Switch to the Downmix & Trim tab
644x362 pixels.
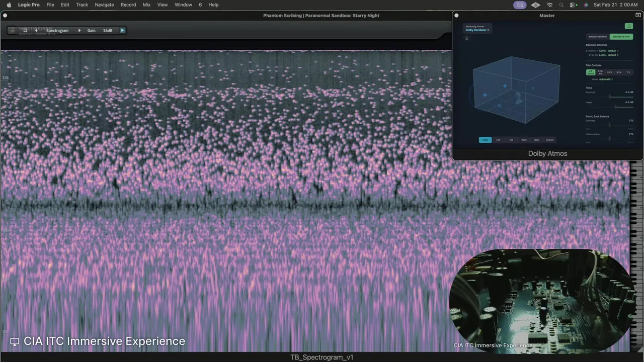[x=621, y=37]
